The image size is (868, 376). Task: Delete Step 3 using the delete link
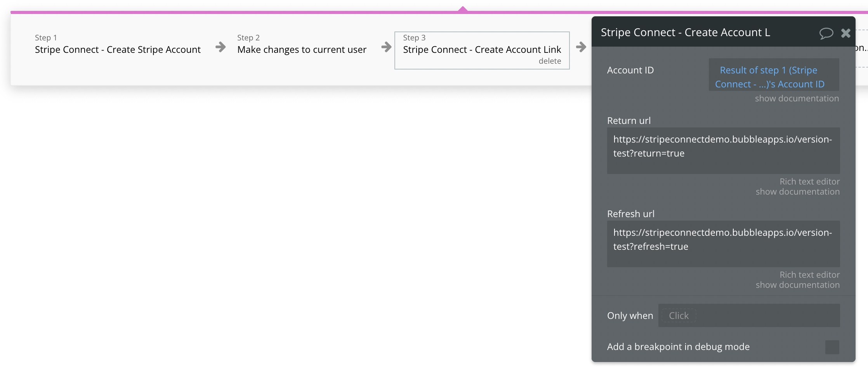pyautogui.click(x=549, y=61)
